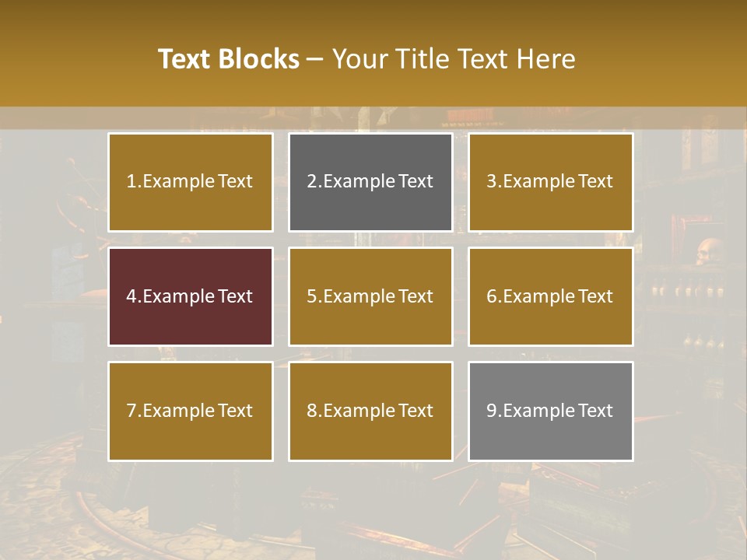Select the "8.Example Text" block
The height and width of the screenshot is (560, 747).
[x=370, y=411]
